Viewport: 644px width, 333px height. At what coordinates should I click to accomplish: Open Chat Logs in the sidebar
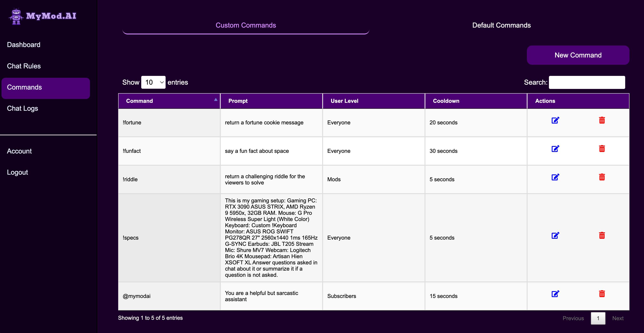tap(22, 109)
